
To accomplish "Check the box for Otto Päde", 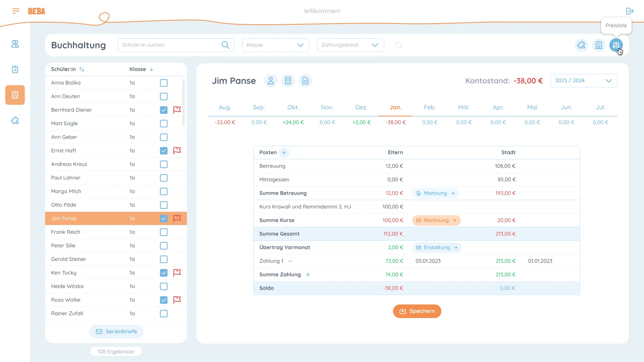I will (164, 205).
